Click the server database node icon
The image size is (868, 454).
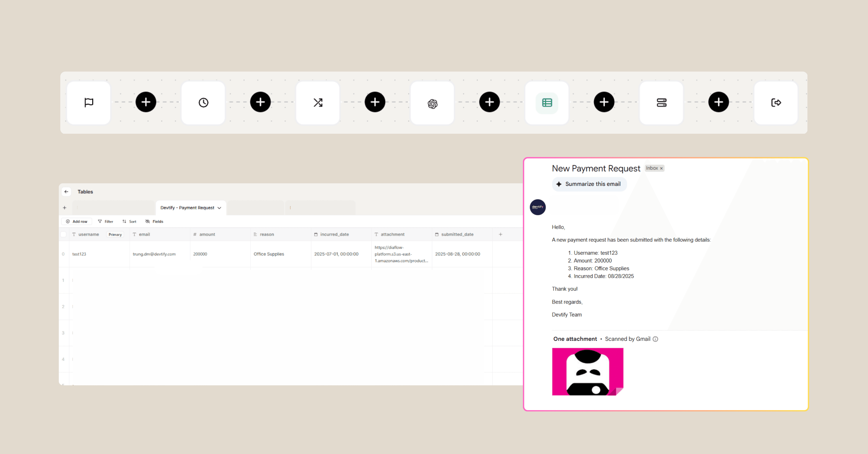coord(661,102)
